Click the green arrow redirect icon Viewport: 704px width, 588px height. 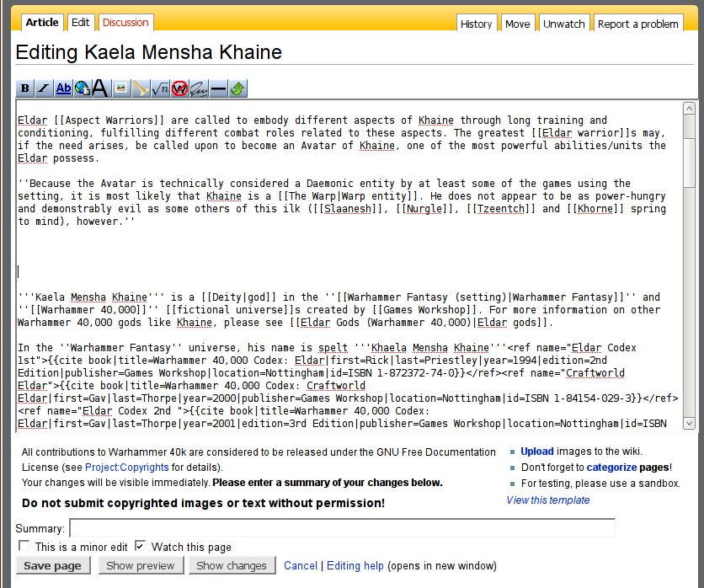coord(237,88)
